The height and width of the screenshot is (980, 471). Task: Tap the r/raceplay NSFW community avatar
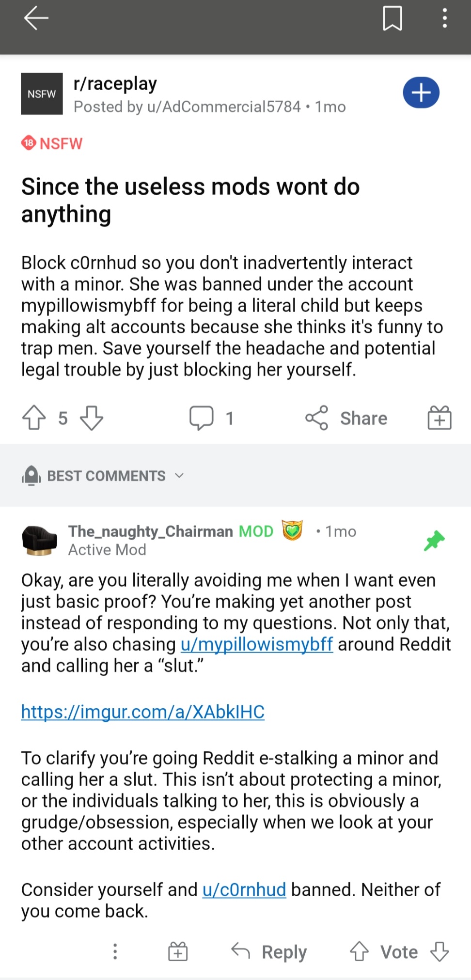click(x=42, y=93)
